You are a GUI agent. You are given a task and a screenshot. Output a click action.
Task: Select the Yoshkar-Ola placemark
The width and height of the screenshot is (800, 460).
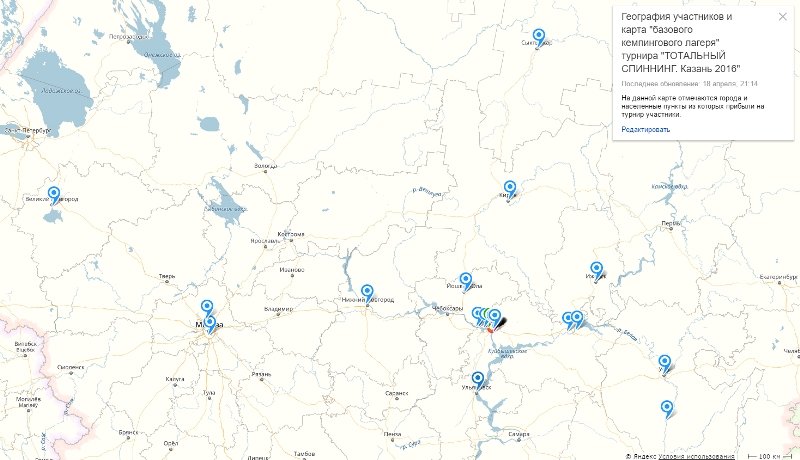click(x=465, y=280)
